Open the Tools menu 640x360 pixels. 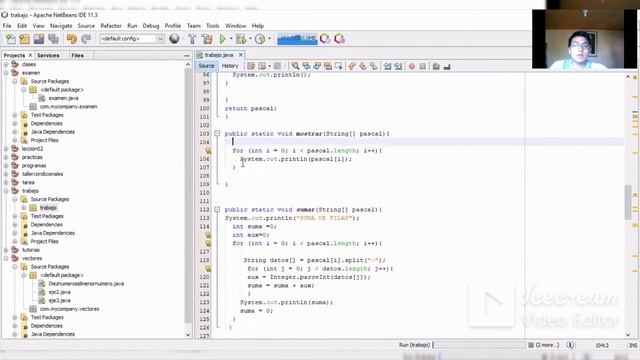pos(212,26)
